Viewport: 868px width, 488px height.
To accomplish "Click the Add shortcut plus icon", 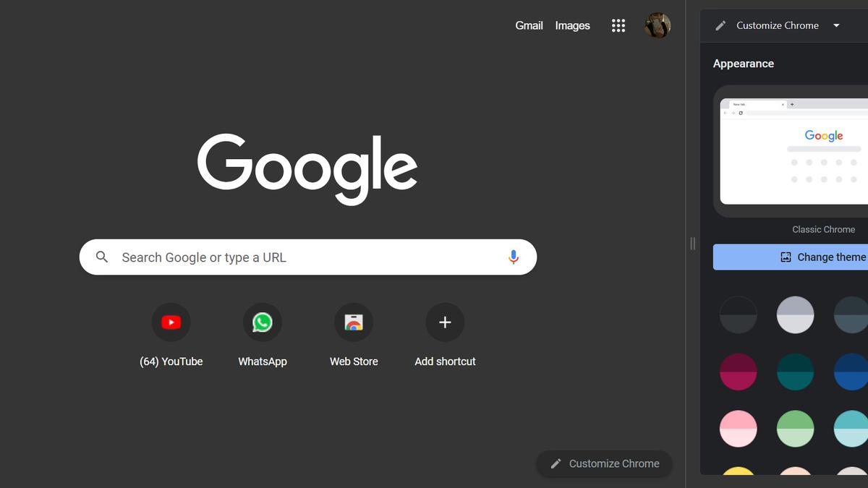I will 445,322.
